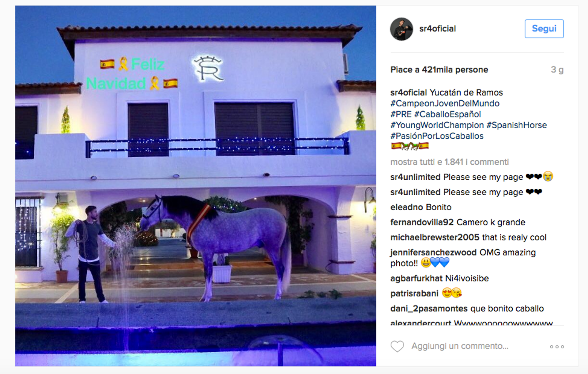Visit michaelbrewster2005 commenter profile
Image resolution: width=588 pixels, height=374 pixels.
[435, 237]
